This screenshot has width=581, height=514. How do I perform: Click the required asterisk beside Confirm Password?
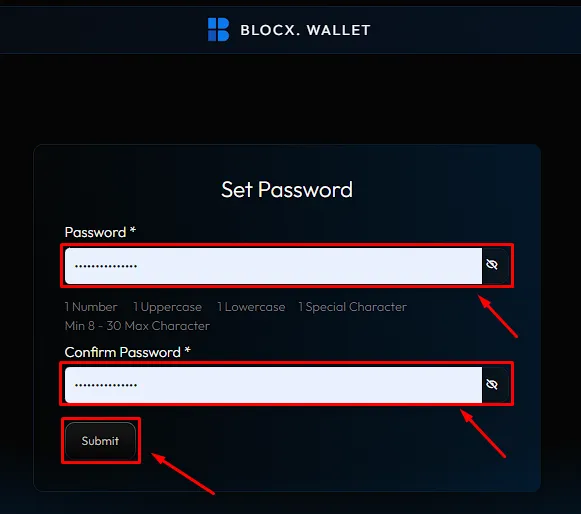click(x=187, y=349)
